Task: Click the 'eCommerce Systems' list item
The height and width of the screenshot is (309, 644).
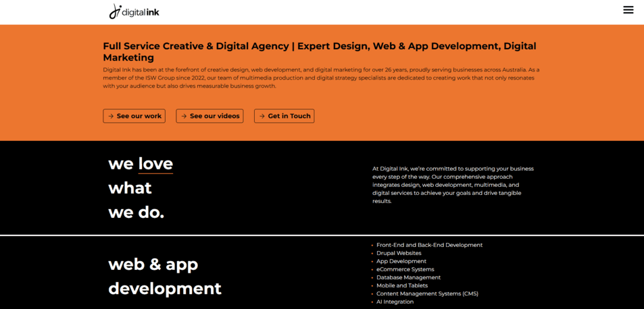Action: [x=405, y=269]
